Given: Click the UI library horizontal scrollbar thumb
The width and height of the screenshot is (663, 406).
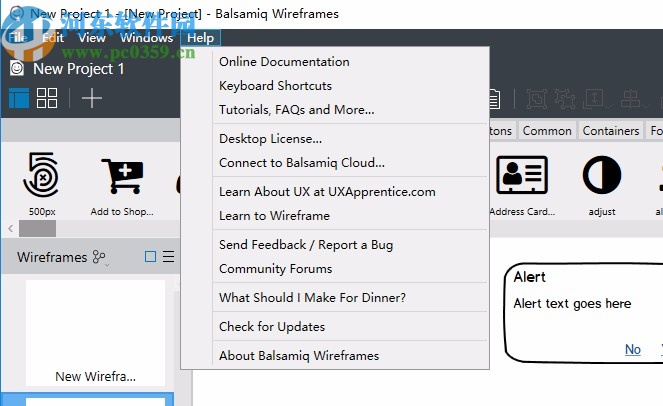Looking at the screenshot, I should [37, 229].
